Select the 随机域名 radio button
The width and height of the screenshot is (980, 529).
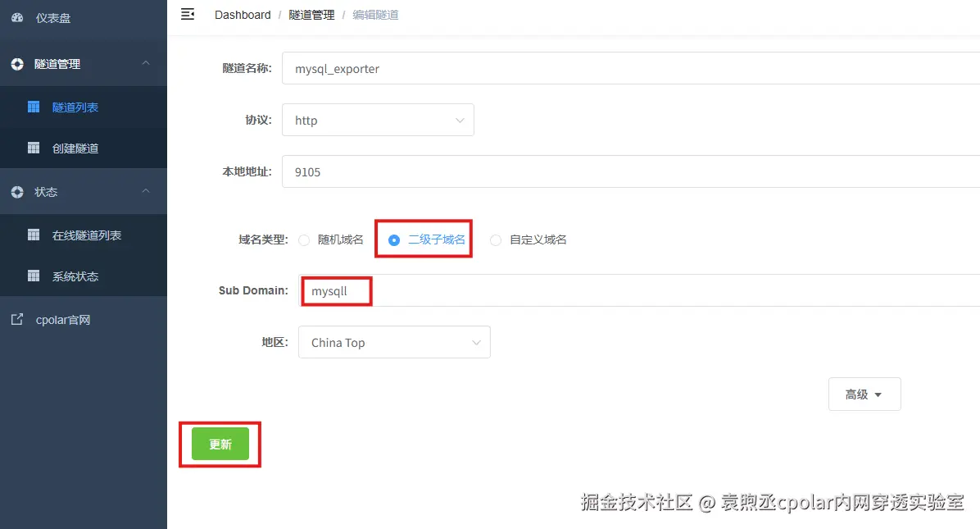(x=304, y=240)
